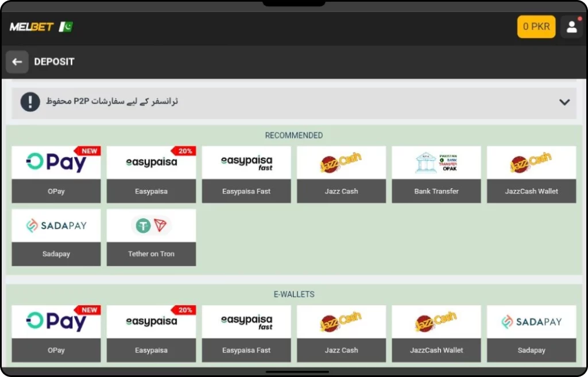Select Jazz Cash logo in Recommended

[341, 162]
